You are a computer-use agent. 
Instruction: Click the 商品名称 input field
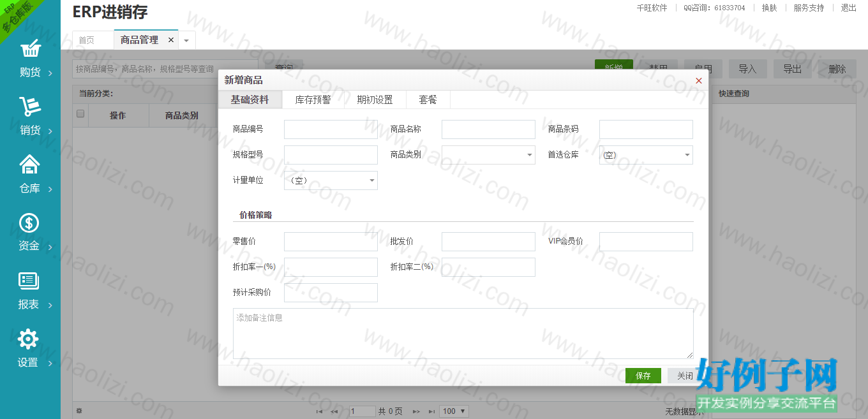pyautogui.click(x=488, y=129)
